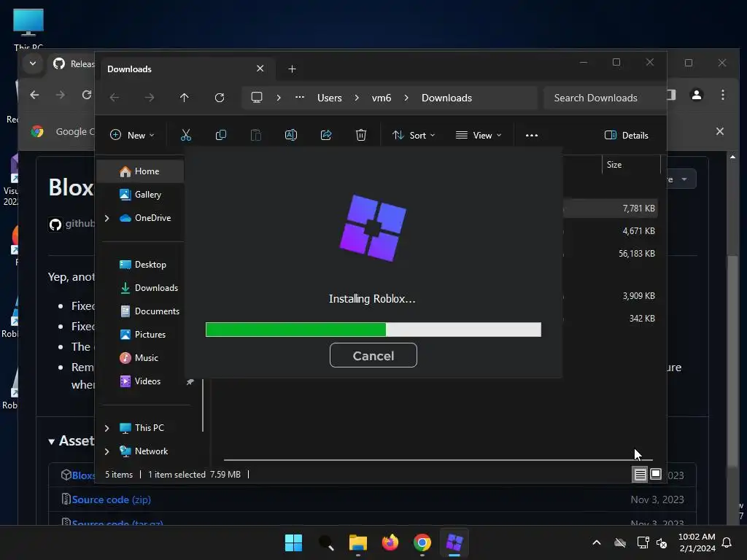Open the View dropdown in Explorer
The width and height of the screenshot is (747, 560).
[479, 135]
